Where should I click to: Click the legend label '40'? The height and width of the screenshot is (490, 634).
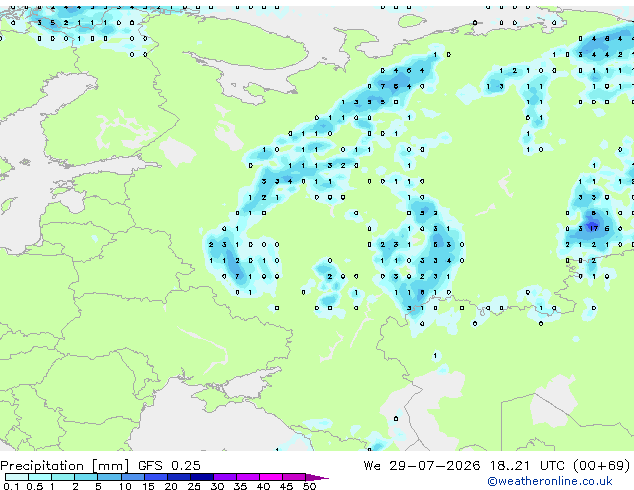[263, 486]
